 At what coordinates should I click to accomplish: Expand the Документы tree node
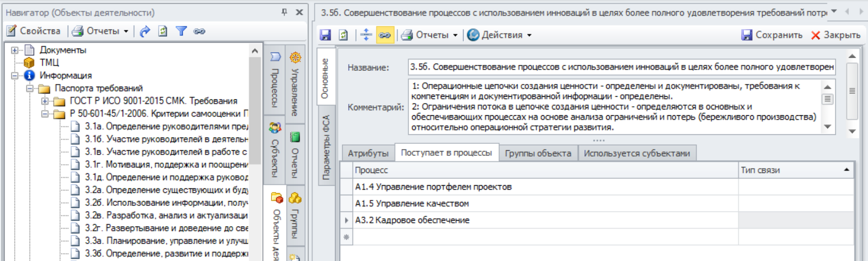click(x=15, y=50)
